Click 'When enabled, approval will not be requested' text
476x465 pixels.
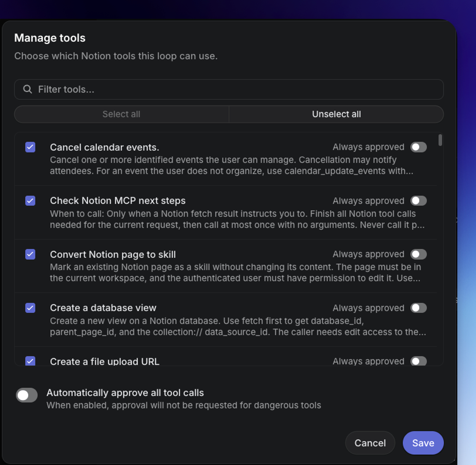184,405
